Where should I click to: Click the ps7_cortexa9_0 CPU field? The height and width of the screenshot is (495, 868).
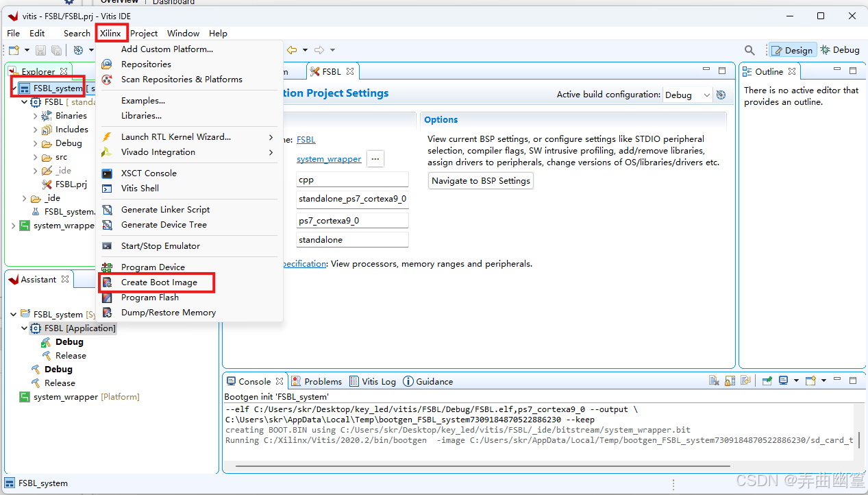(x=352, y=220)
